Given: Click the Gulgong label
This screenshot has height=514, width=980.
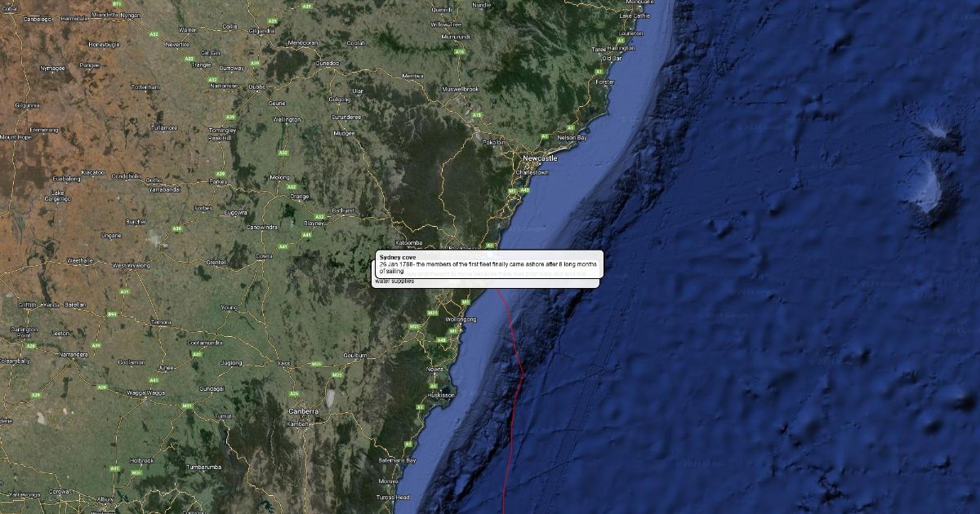Looking at the screenshot, I should tap(339, 100).
